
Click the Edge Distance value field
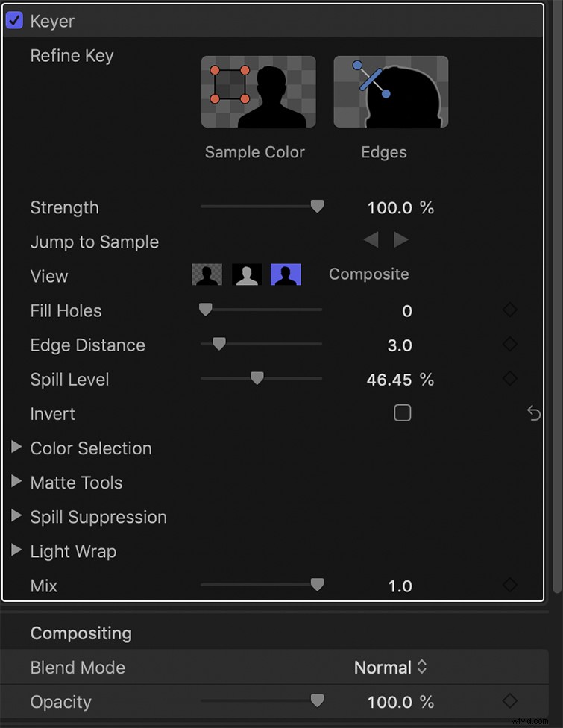400,345
